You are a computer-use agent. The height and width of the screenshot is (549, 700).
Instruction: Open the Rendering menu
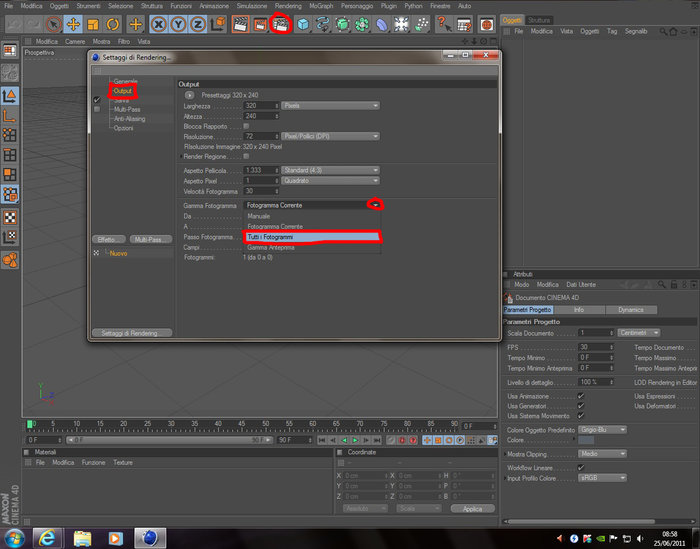[288, 6]
